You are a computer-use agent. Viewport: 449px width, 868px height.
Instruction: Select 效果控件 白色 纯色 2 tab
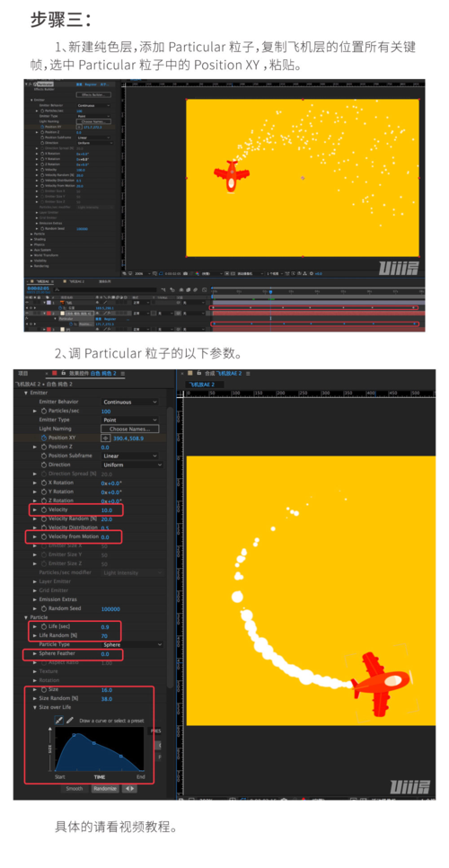click(92, 374)
